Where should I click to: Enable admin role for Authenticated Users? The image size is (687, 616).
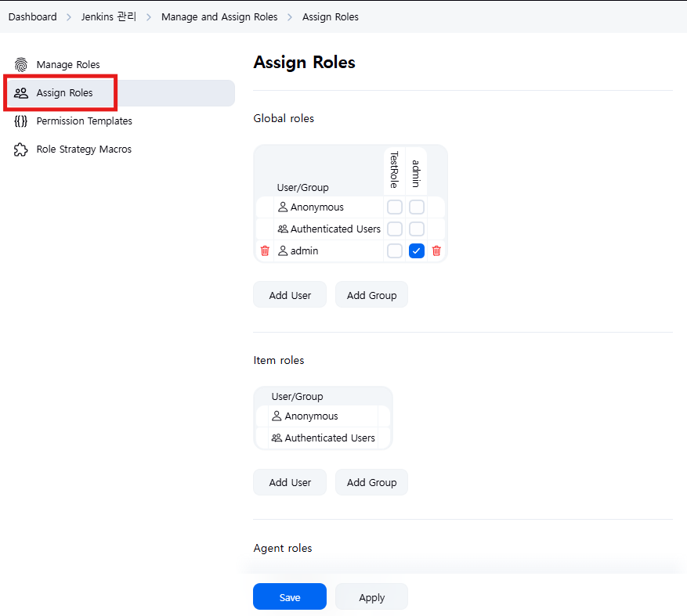[x=417, y=229]
